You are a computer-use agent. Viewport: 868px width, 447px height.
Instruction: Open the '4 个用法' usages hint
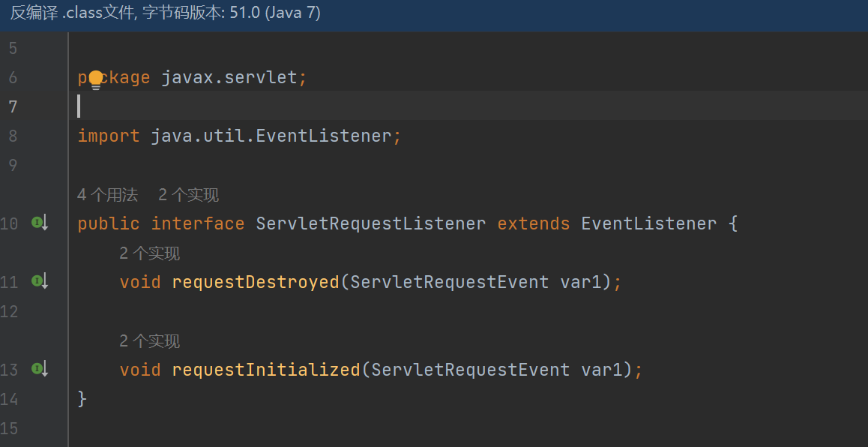107,196
